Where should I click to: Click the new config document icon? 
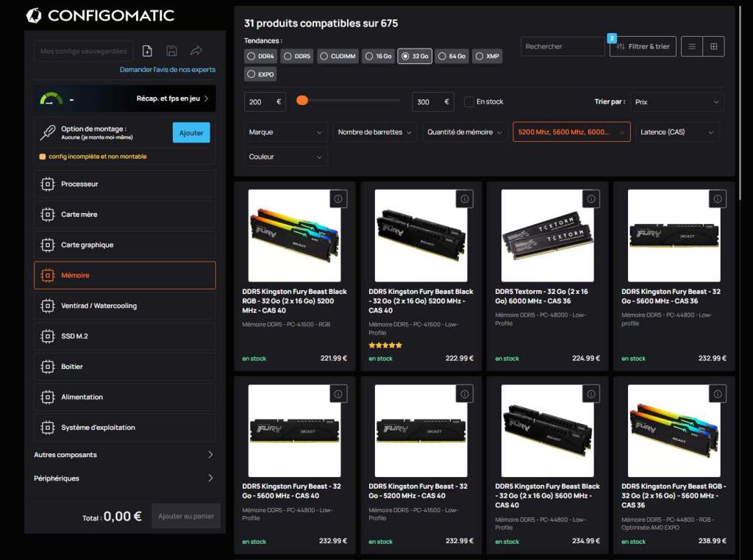pos(147,50)
